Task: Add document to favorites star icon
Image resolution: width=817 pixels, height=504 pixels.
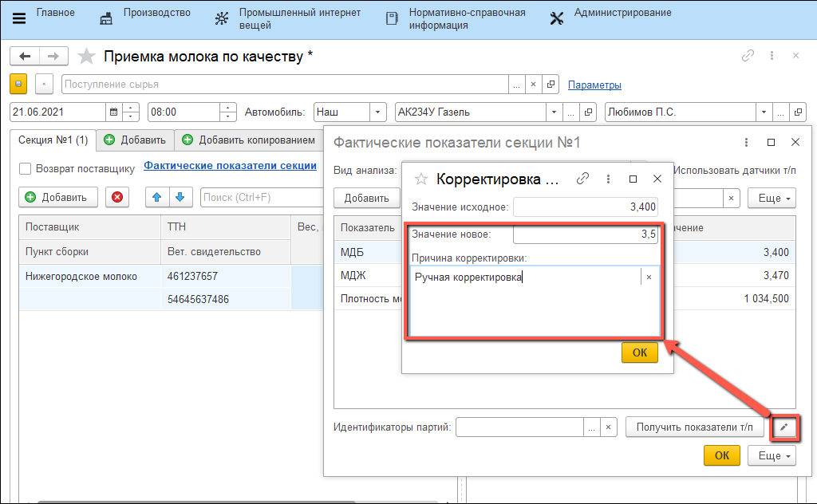Action: (87, 57)
